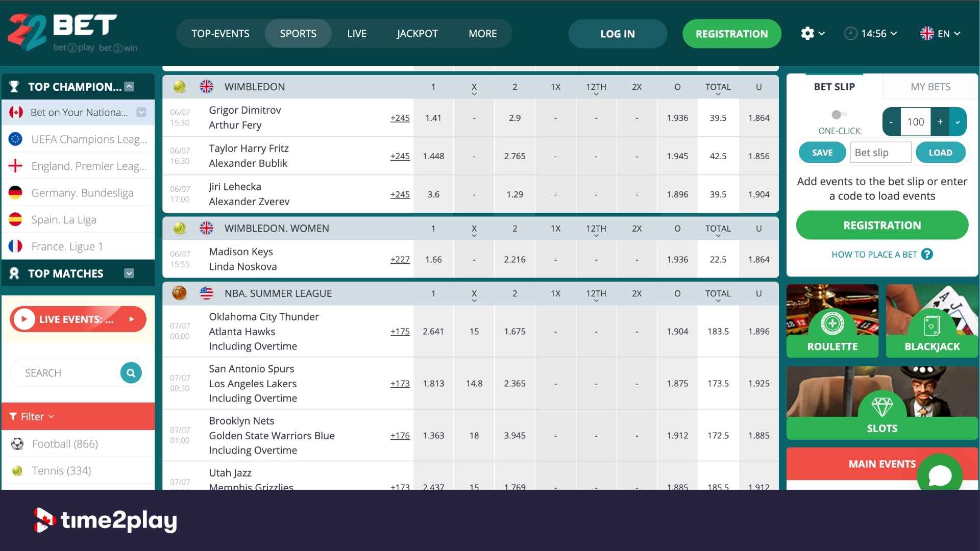This screenshot has width=980, height=551.
Task: Expand the Top Matches section
Action: pos(129,273)
